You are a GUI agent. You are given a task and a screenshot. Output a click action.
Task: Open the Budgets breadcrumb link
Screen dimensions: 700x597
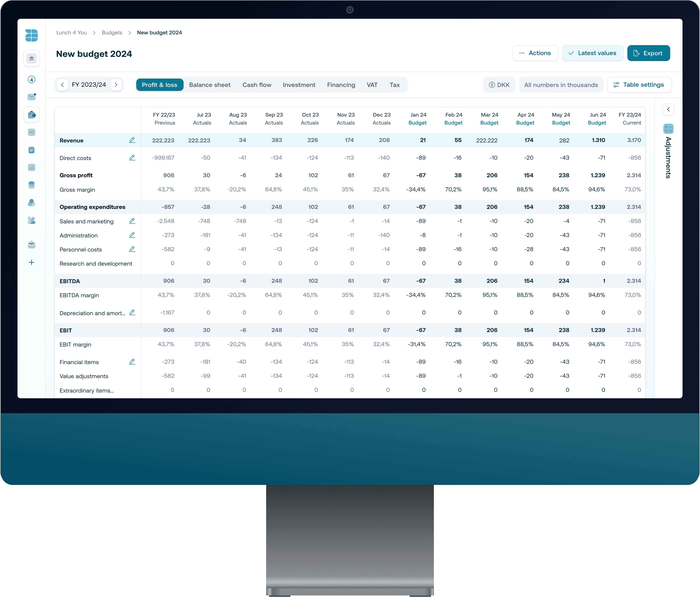pyautogui.click(x=112, y=33)
